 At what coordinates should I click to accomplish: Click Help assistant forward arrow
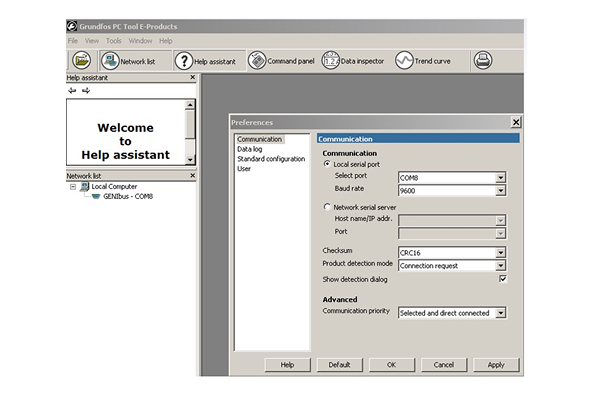tap(86, 91)
